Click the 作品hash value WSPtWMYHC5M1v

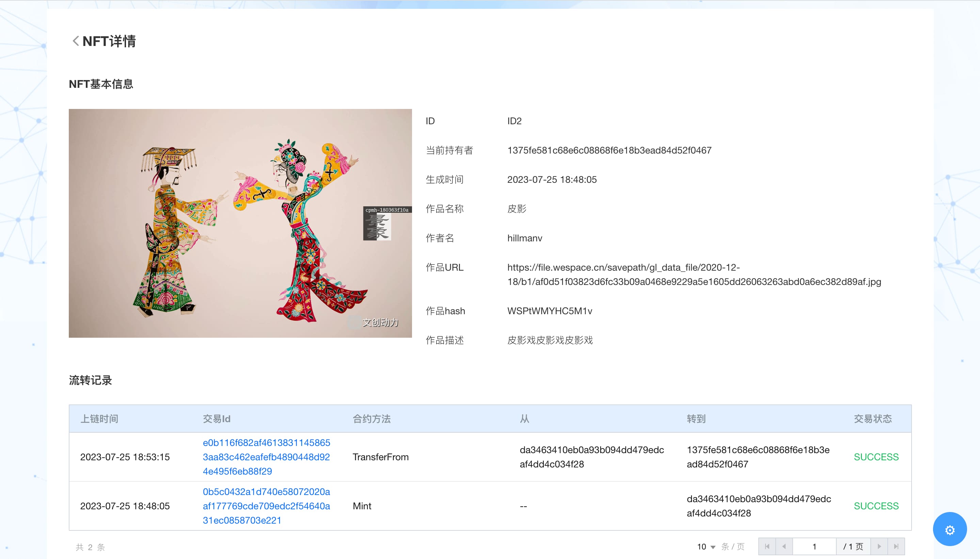[549, 310]
